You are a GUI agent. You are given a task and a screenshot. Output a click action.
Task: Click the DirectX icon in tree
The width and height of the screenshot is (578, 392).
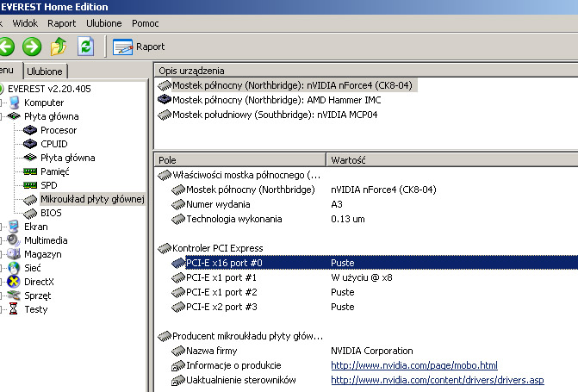(14, 282)
